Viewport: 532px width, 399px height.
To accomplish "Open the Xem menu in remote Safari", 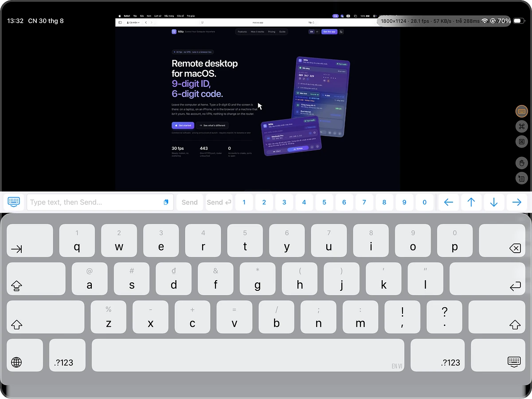I will (x=149, y=16).
